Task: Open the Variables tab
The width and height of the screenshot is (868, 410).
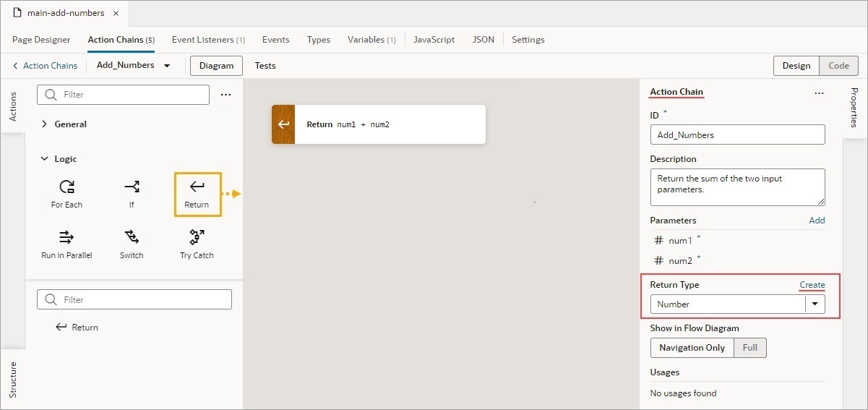Action: (x=371, y=40)
